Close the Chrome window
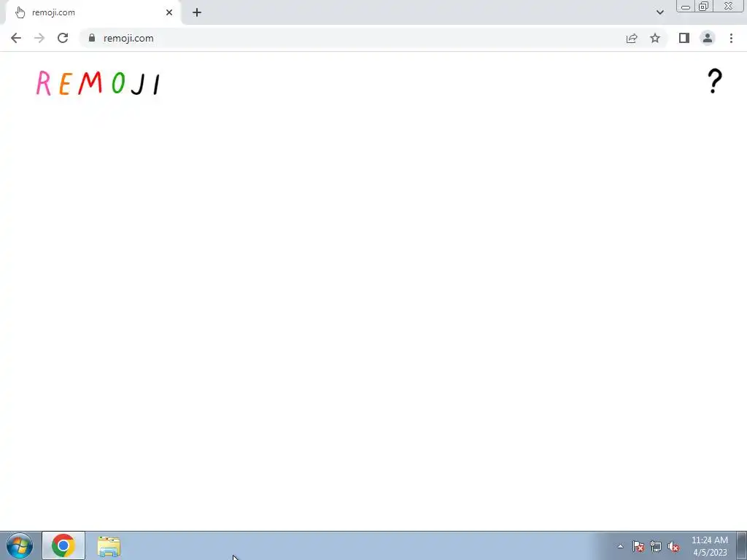The width and height of the screenshot is (747, 560). click(x=729, y=6)
